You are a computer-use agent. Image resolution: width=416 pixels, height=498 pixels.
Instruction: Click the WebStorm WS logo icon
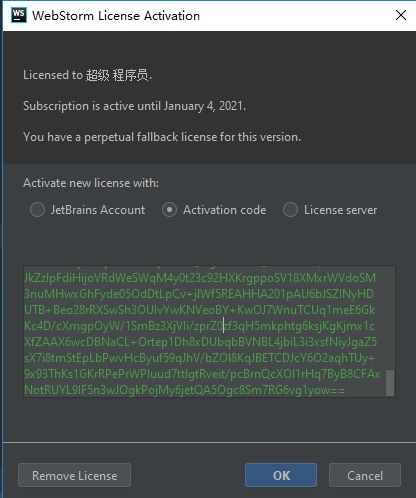click(x=19, y=15)
